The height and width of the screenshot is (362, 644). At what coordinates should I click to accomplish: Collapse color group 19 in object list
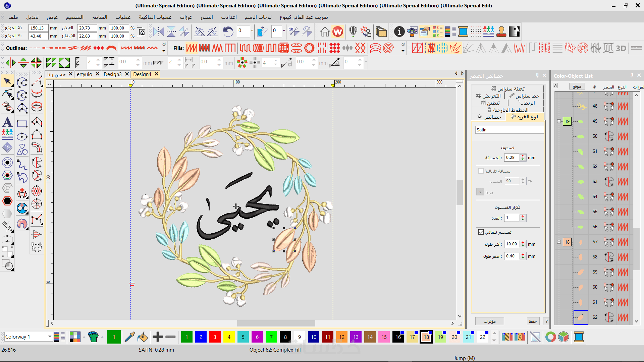click(559, 121)
